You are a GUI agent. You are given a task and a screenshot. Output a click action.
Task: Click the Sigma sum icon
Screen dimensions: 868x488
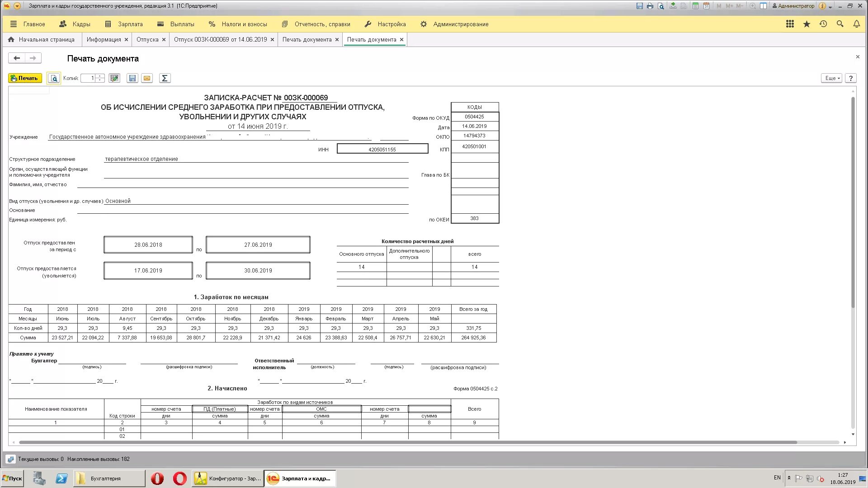(165, 78)
